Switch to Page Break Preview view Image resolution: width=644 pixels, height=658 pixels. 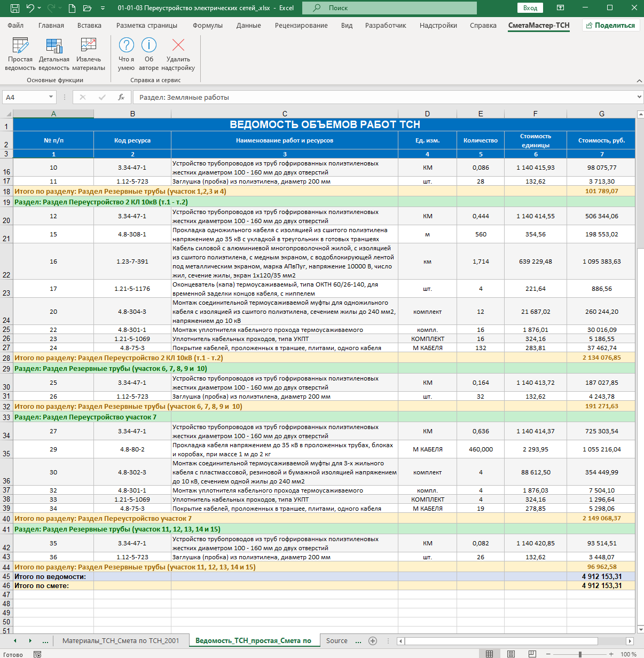(x=532, y=654)
